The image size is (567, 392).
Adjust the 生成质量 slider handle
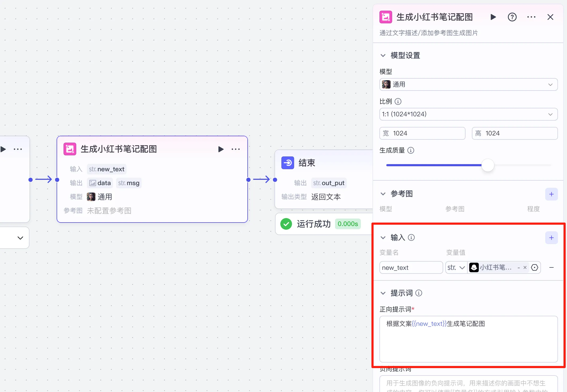tap(488, 165)
